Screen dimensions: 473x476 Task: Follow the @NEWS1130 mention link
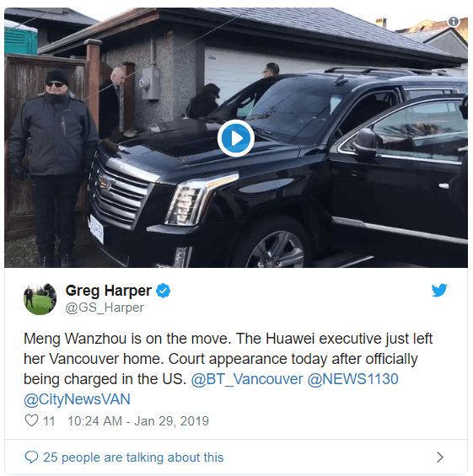pyautogui.click(x=352, y=379)
